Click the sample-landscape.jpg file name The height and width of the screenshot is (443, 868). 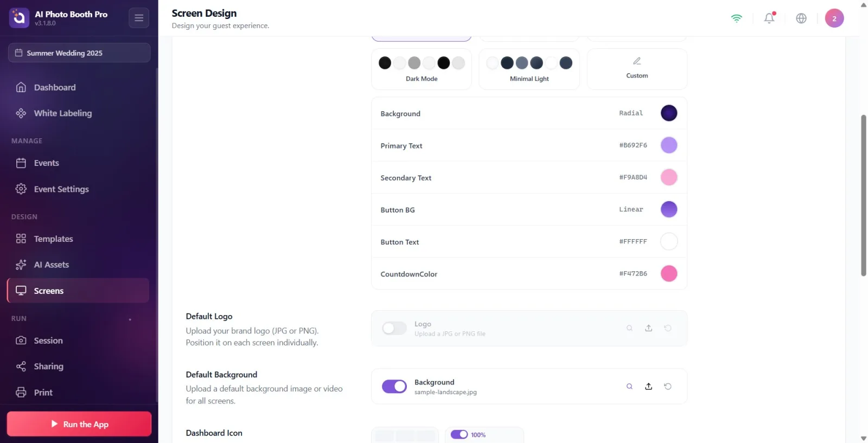pyautogui.click(x=445, y=393)
